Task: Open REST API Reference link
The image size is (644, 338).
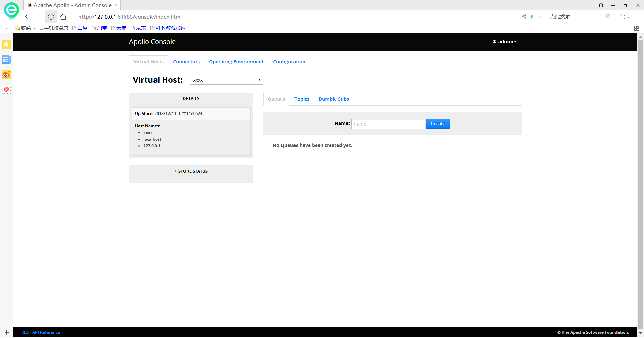Action: 41,332
